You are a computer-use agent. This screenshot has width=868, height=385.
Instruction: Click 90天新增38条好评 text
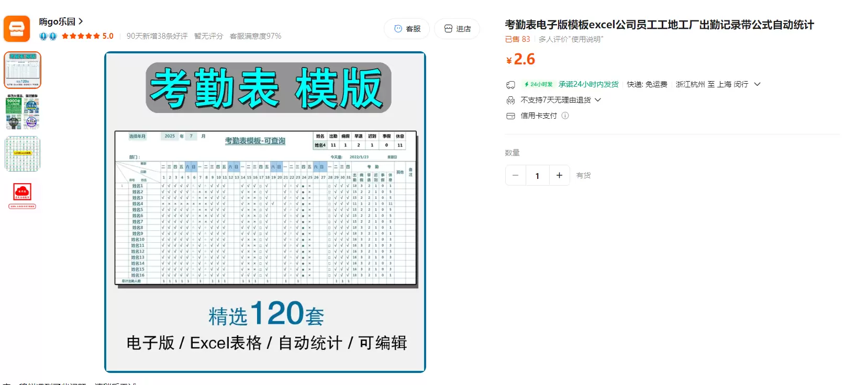(x=157, y=36)
